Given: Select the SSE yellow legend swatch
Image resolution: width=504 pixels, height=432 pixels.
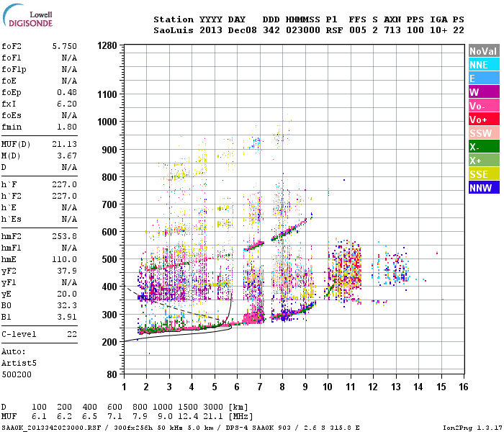Looking at the screenshot, I should [x=484, y=174].
